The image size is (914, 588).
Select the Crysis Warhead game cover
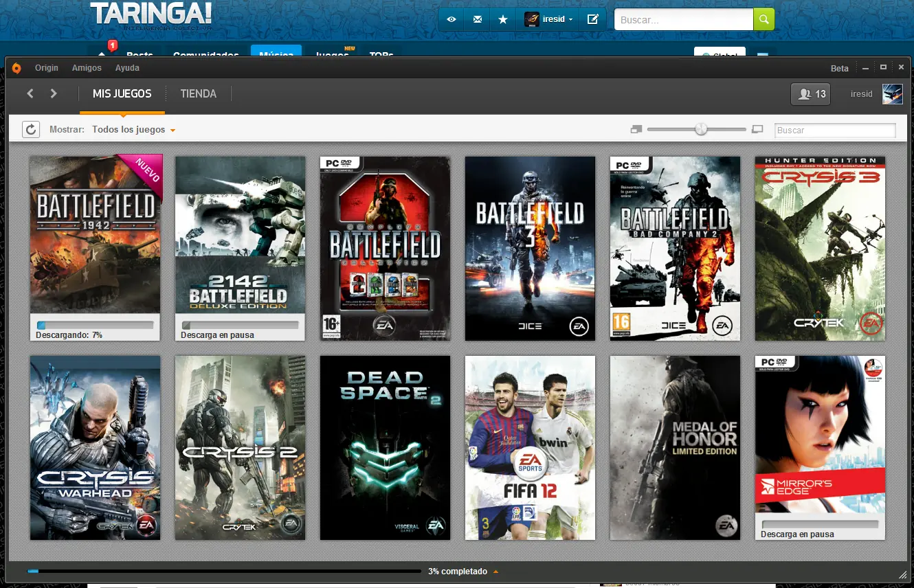click(x=95, y=448)
